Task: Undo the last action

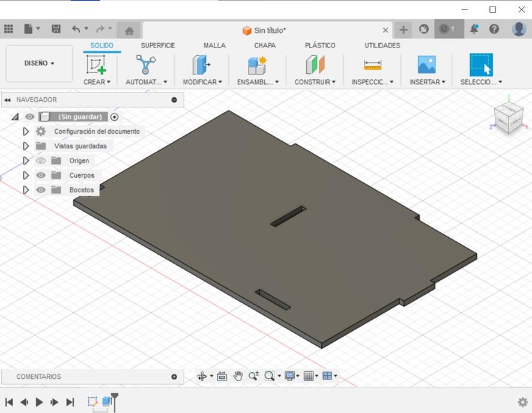Action: [76, 29]
